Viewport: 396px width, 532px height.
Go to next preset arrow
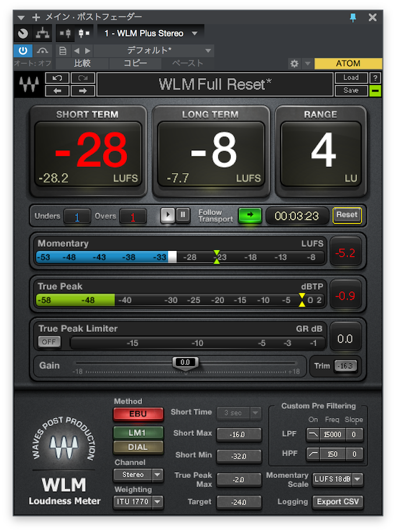coord(88,51)
